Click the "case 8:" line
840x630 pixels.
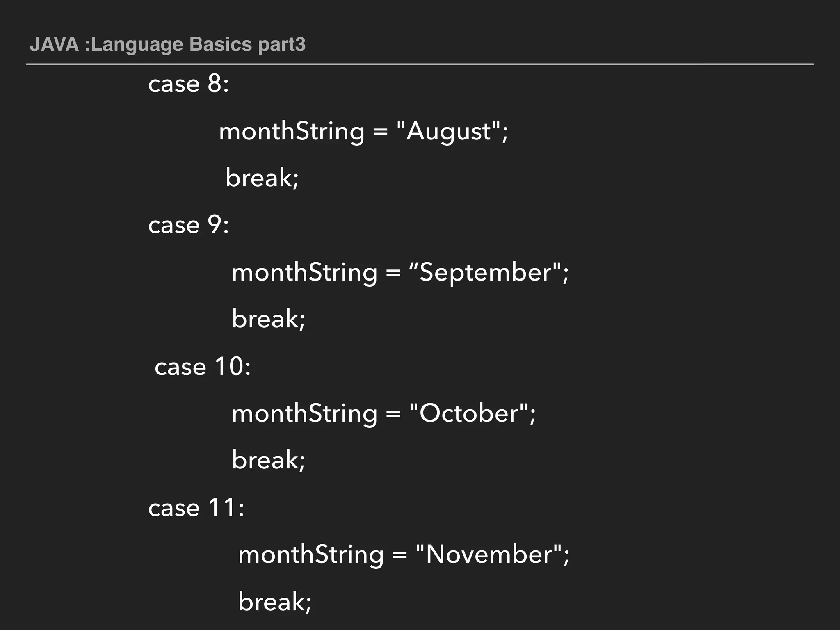188,84
